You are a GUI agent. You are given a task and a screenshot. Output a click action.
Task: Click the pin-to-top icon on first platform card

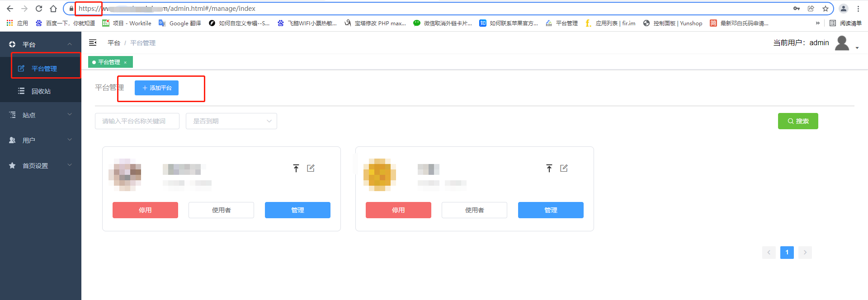(296, 168)
